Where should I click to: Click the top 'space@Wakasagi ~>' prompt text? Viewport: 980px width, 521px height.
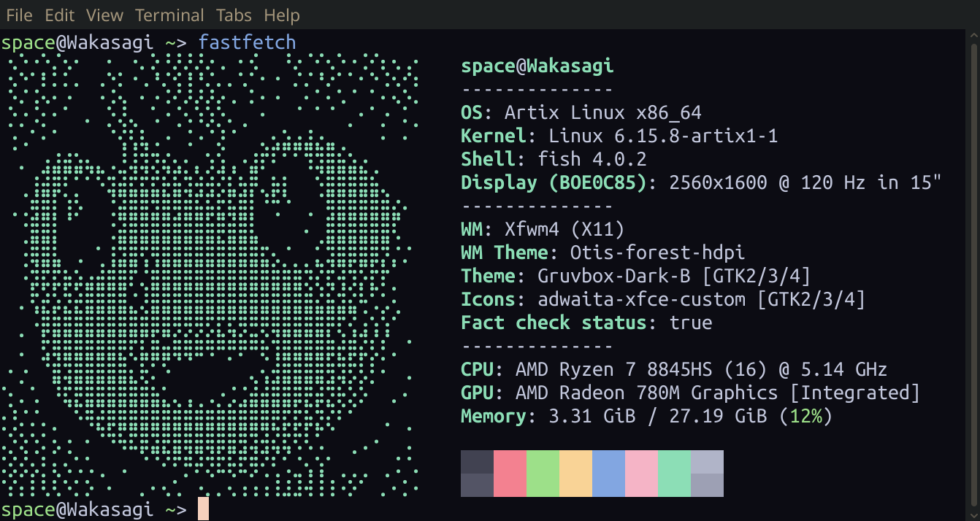(93, 42)
